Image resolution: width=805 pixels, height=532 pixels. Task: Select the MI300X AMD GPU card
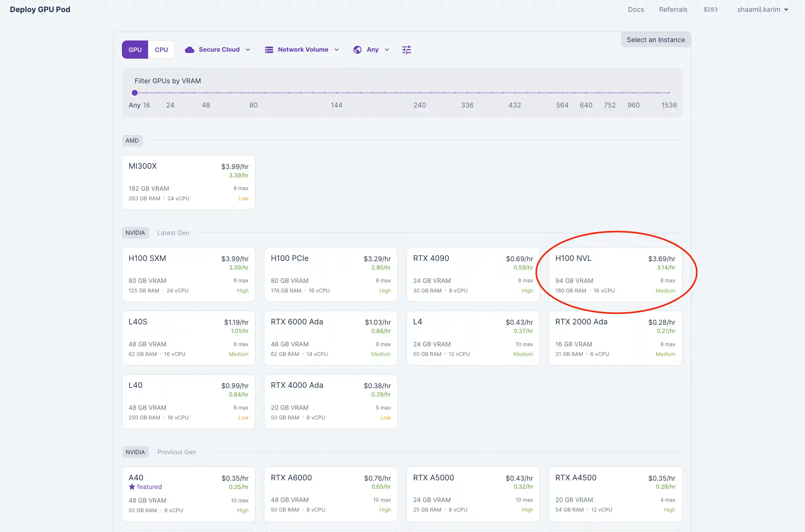pos(188,182)
